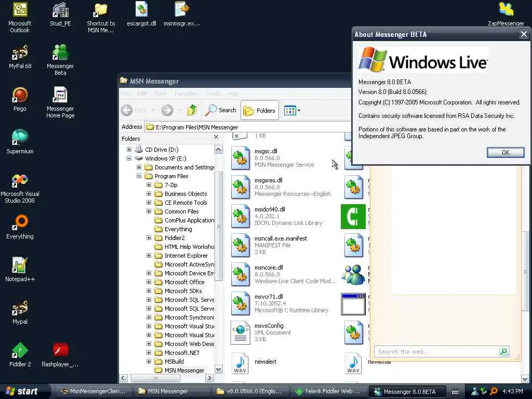The image size is (532, 399).
Task: Select the Everything desktop shortcut icon
Action: click(x=20, y=223)
